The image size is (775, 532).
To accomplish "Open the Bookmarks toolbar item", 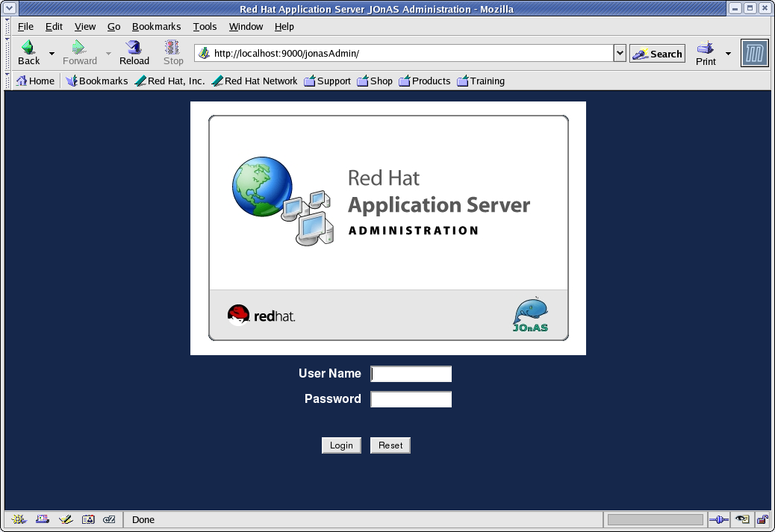I will click(x=97, y=81).
